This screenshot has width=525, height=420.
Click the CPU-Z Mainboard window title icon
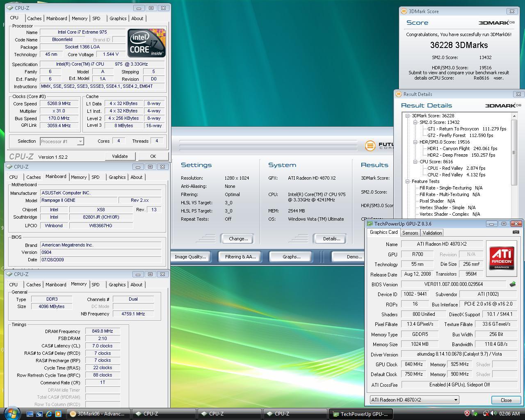tap(9, 167)
